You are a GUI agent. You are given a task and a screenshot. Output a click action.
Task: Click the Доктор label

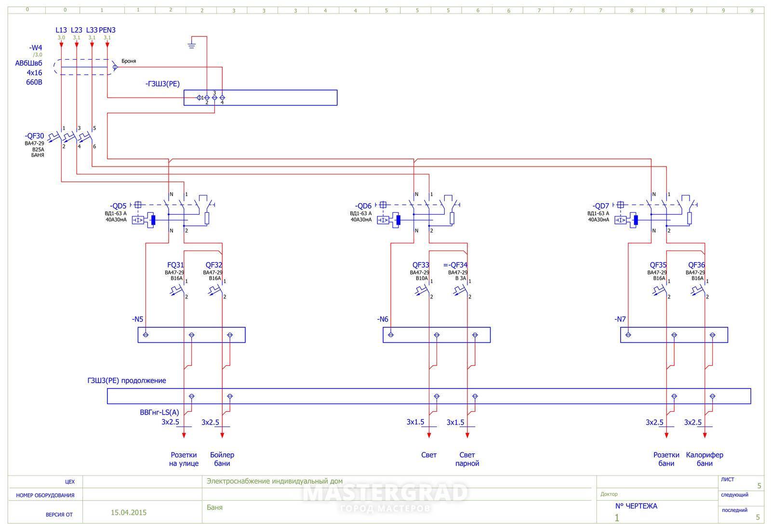tap(609, 494)
